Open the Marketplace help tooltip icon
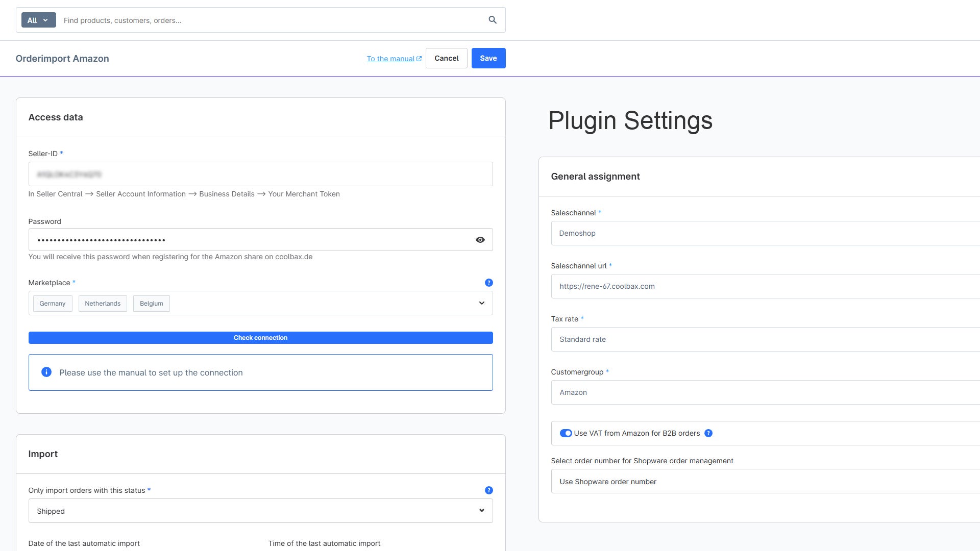Screen dimensions: 980x551 point(489,283)
